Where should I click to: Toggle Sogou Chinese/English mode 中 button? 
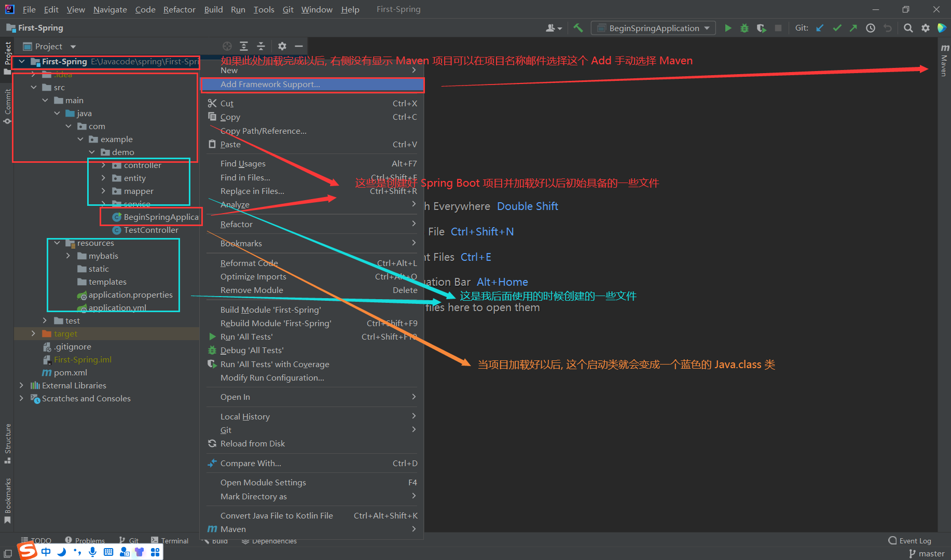pyautogui.click(x=46, y=552)
